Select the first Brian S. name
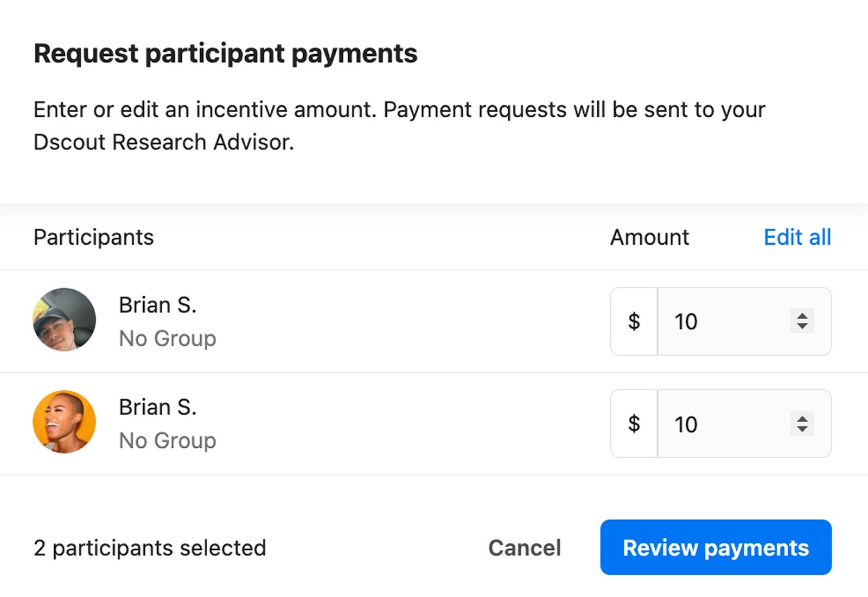Viewport: 868px width, 597px height. [x=157, y=305]
